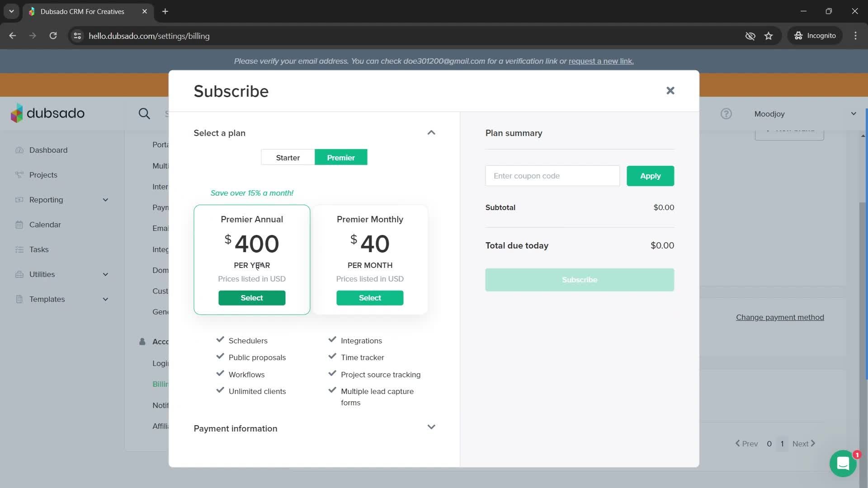Bookmark this page with star icon
The image size is (868, 488).
click(x=769, y=36)
